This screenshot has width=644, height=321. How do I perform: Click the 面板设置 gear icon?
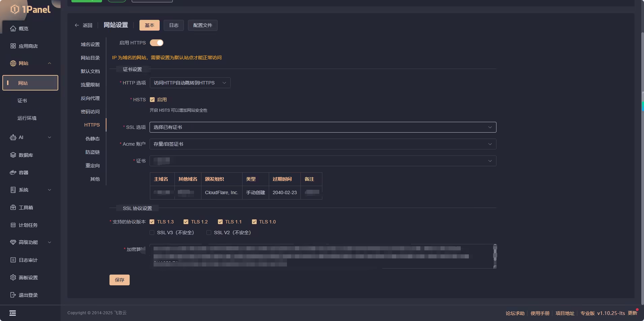pyautogui.click(x=13, y=278)
